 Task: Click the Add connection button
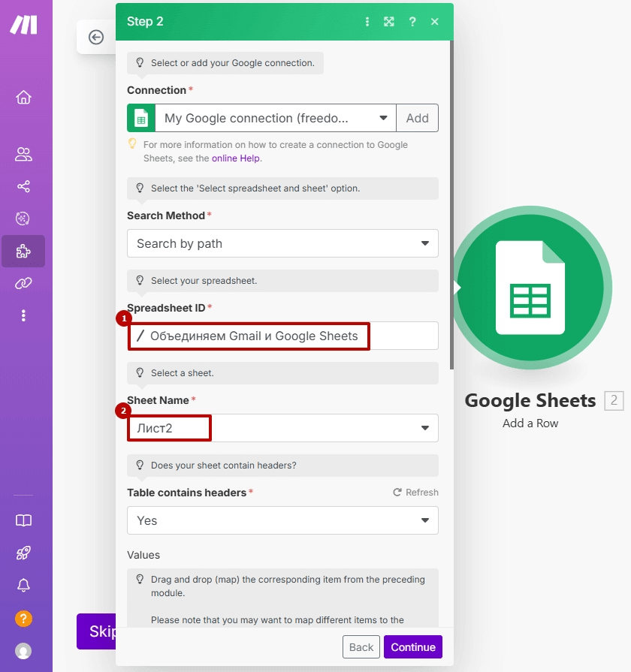417,118
